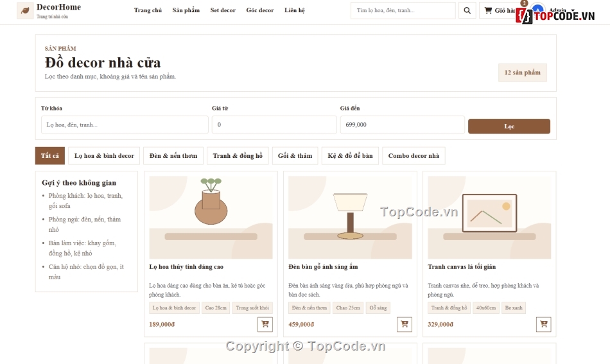Viewport: 610px width, 364px height.
Task: Open the Trang chủ menu item
Action: pyautogui.click(x=148, y=10)
